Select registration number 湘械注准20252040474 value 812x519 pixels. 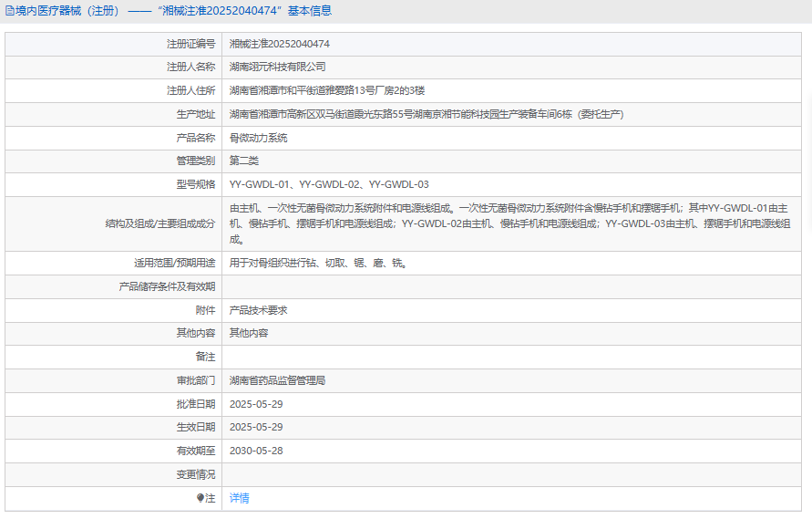tap(280, 44)
